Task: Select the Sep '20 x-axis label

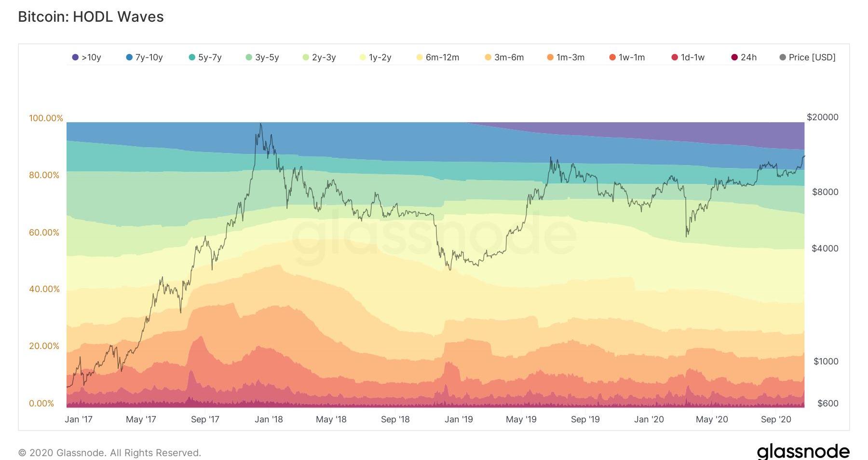Action: 776,419
